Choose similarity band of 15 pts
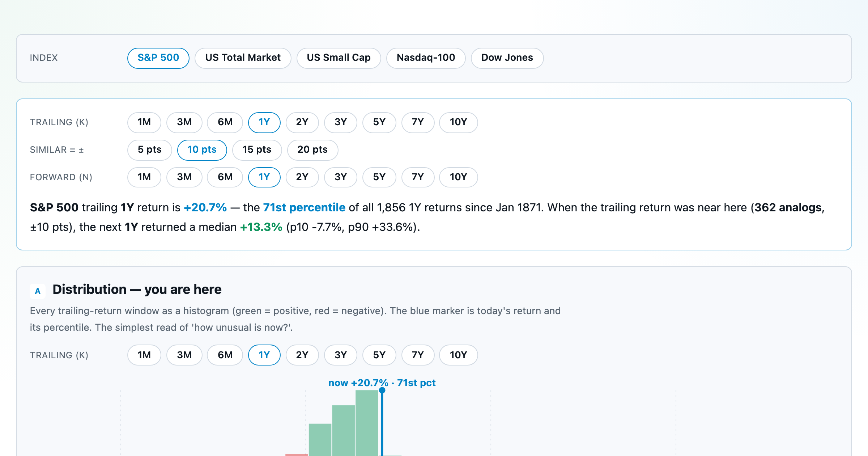868x456 pixels. point(257,150)
